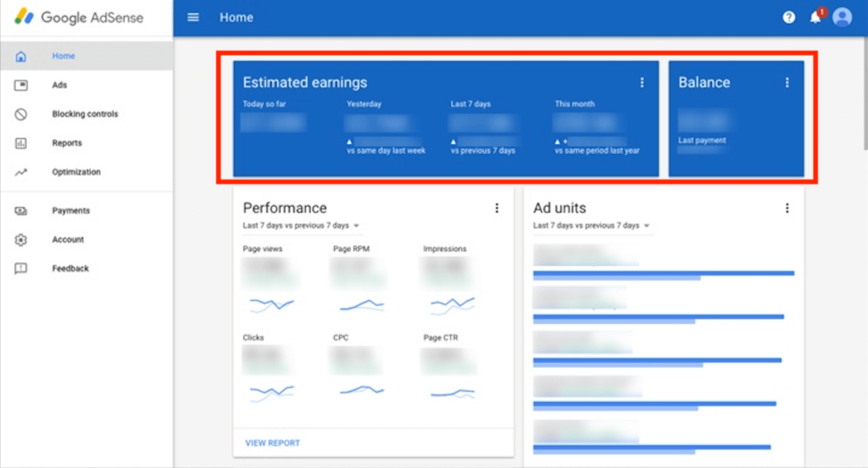
Task: Click the user account avatar
Action: tap(842, 17)
